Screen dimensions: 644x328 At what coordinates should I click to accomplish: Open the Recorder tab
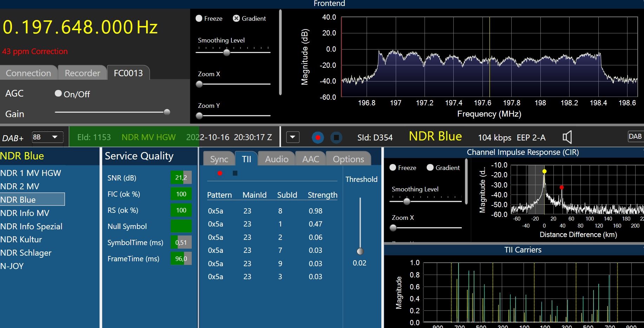(82, 73)
